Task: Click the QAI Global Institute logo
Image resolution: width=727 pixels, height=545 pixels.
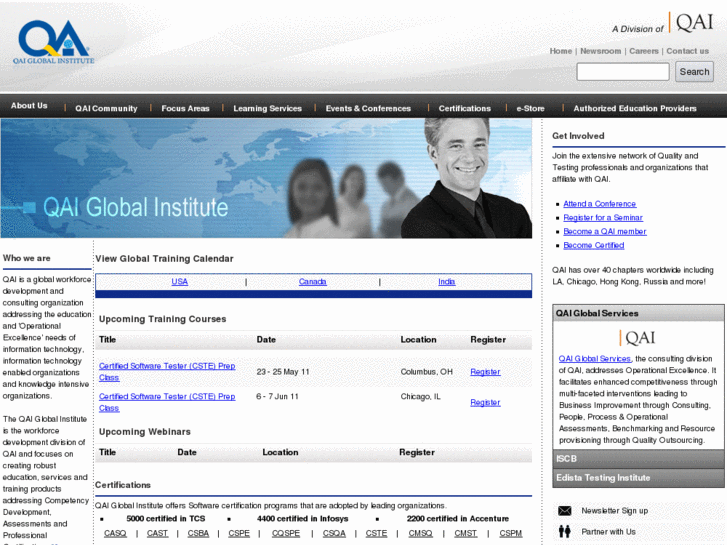Action: (54, 42)
